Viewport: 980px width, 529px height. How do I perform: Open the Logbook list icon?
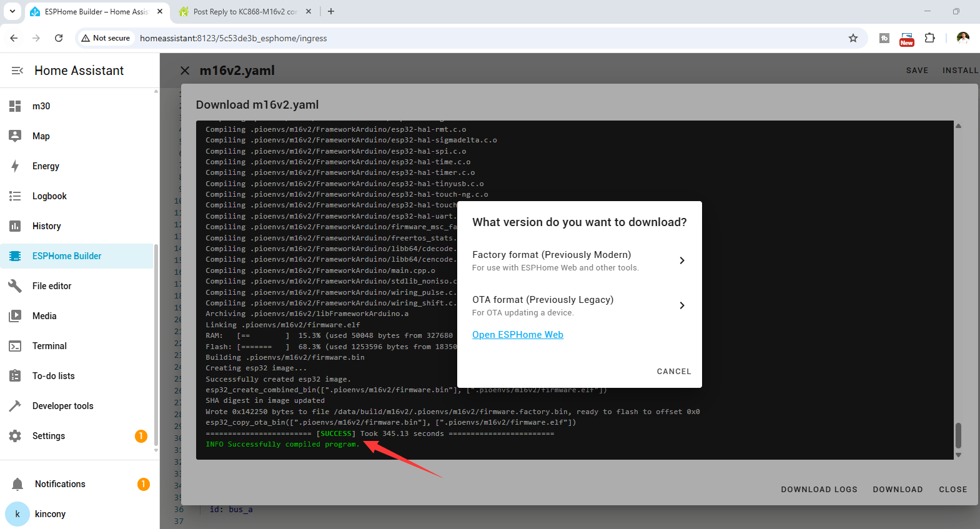tap(15, 196)
